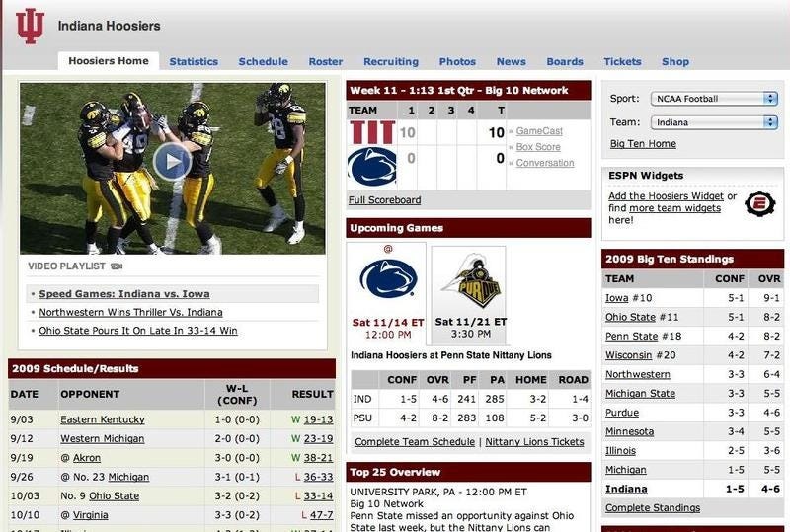Select Speed Games: Indiana vs. Iowa video
790x532 pixels.
coord(124,294)
